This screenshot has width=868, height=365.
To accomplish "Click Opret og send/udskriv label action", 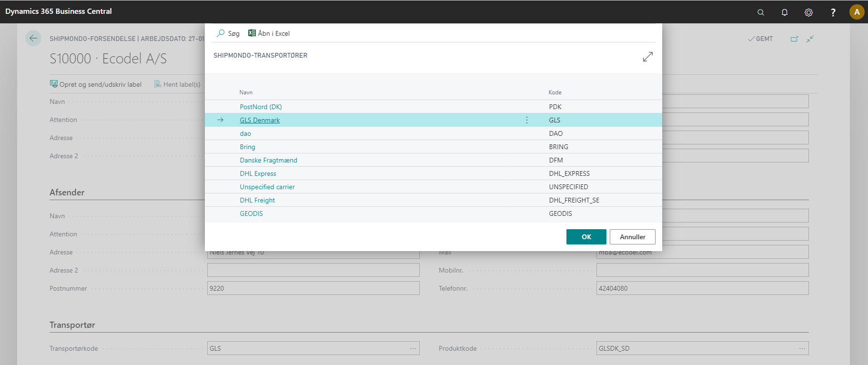I will coord(96,84).
